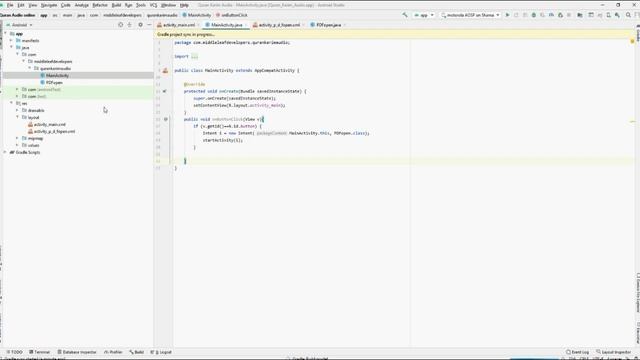Open the VCS menu
Viewport: 640px width, 360px height.
[153, 5]
